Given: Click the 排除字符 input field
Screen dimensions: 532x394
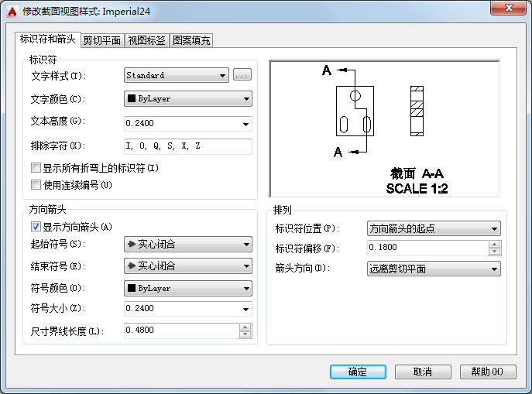Looking at the screenshot, I should point(188,146).
